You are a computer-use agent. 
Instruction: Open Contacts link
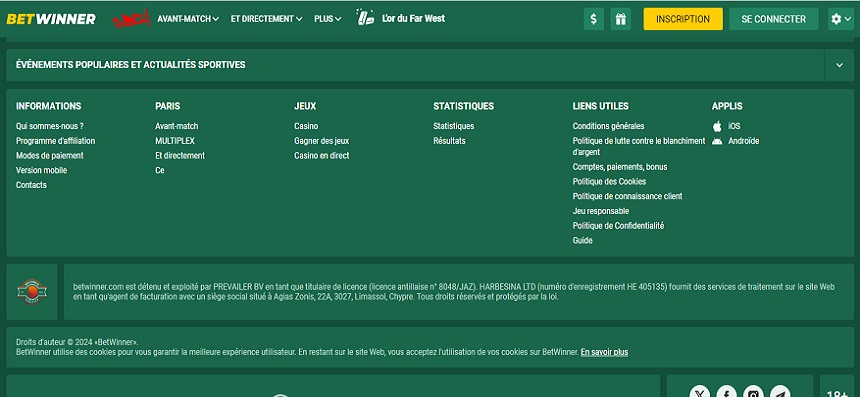pyautogui.click(x=31, y=185)
